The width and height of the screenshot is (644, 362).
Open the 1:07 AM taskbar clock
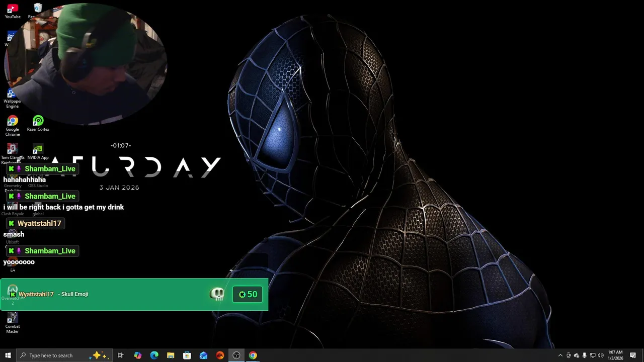click(x=615, y=355)
